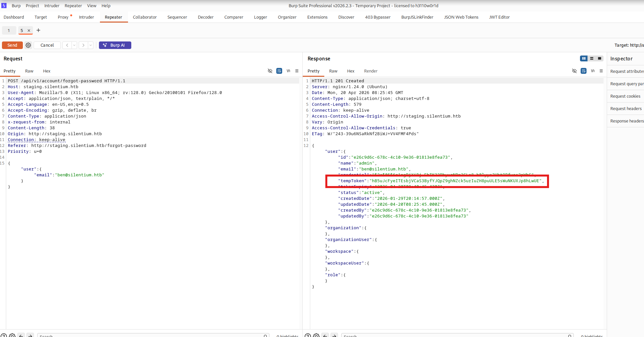
Task: Go back to previous request in history
Action: [67, 45]
